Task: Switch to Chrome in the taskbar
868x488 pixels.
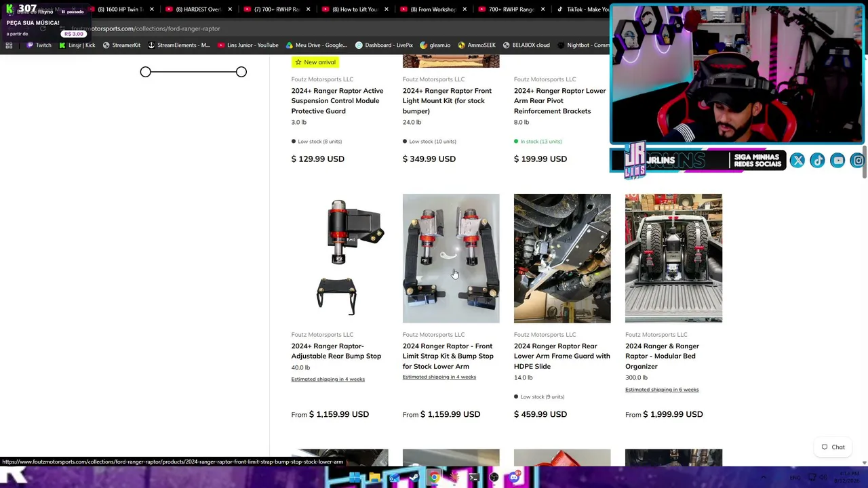Action: tap(434, 478)
